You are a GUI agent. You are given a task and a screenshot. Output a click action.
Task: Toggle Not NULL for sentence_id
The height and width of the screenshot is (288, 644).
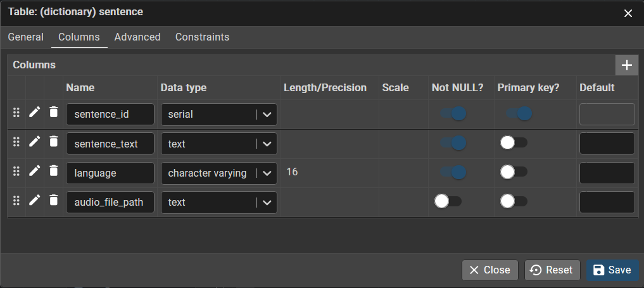click(453, 113)
